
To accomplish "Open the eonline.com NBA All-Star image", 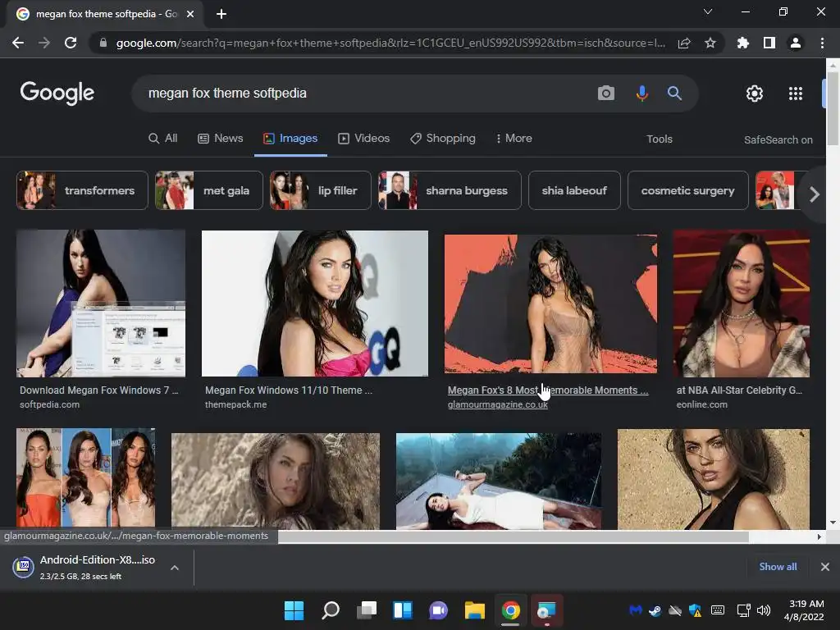I will (741, 304).
